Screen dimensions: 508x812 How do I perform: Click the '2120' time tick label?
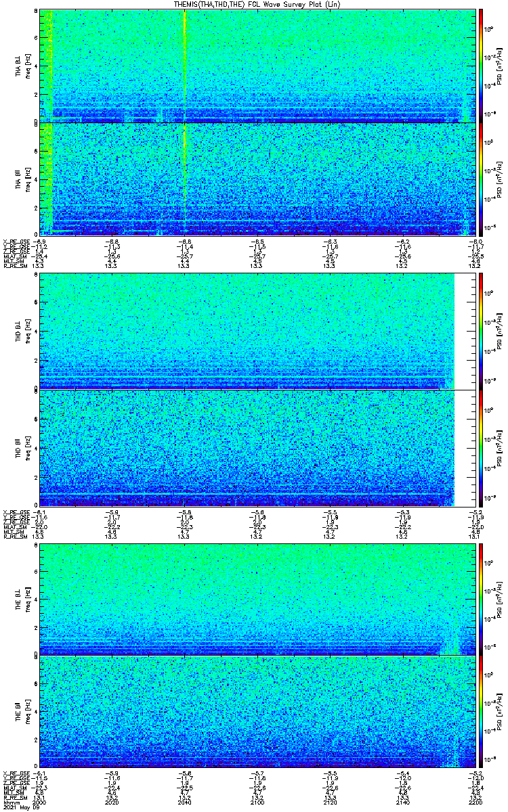click(330, 802)
